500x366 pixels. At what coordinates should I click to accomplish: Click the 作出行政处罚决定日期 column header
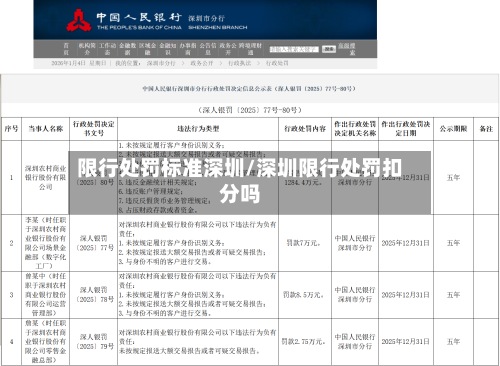(x=406, y=129)
